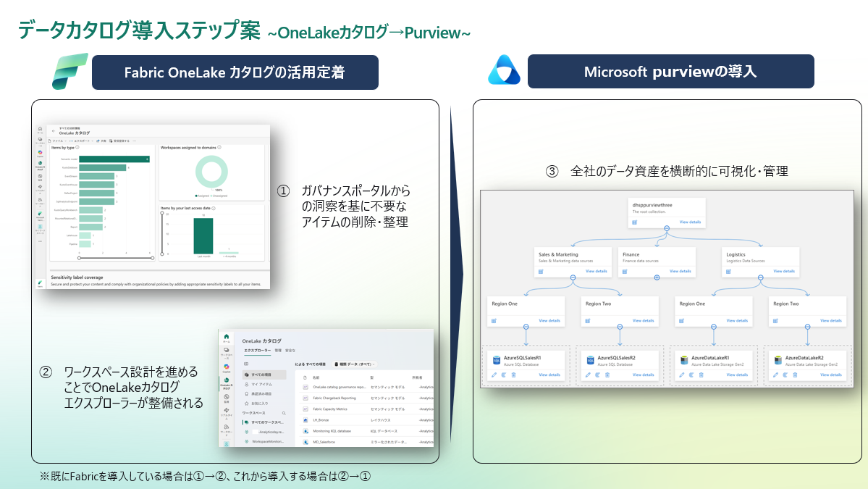This screenshot has height=489, width=868.
Task: Select すべての項目 in the explorer side list
Action: (265, 375)
